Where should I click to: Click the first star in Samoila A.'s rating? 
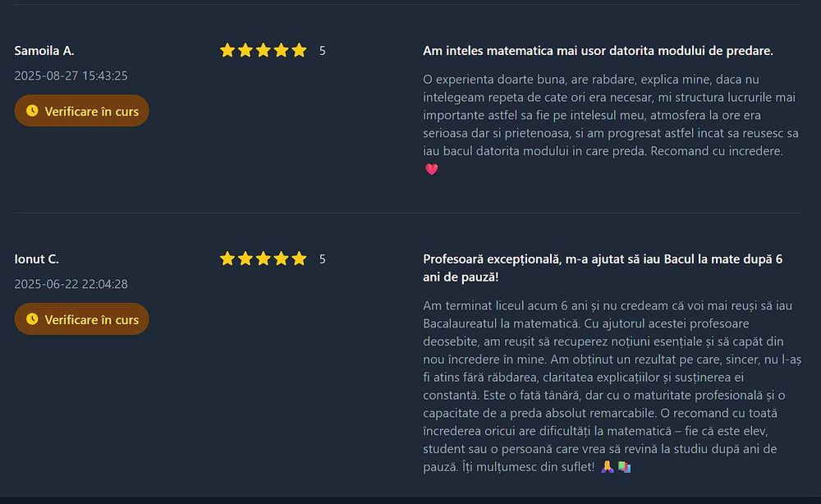(x=227, y=51)
